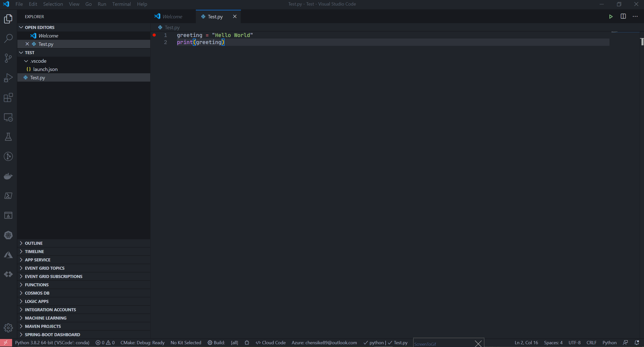Open the Terminal menu
This screenshot has width=644, height=347.
click(122, 4)
